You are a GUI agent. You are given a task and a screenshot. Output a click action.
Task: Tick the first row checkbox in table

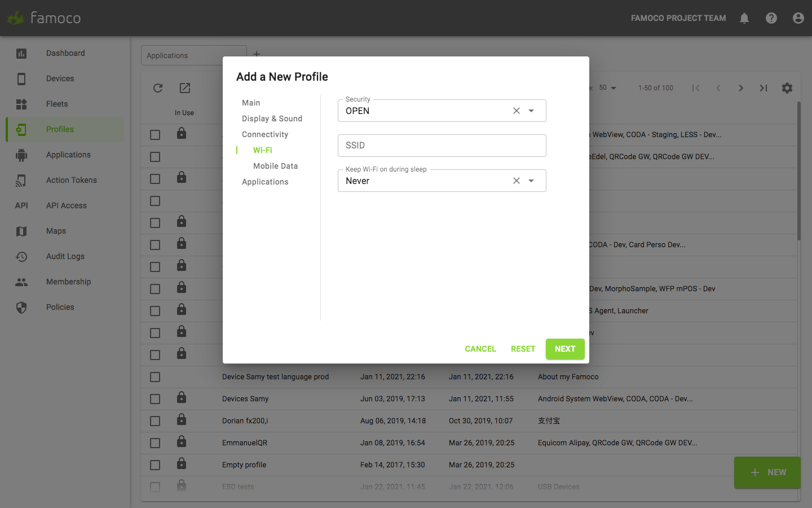point(155,135)
